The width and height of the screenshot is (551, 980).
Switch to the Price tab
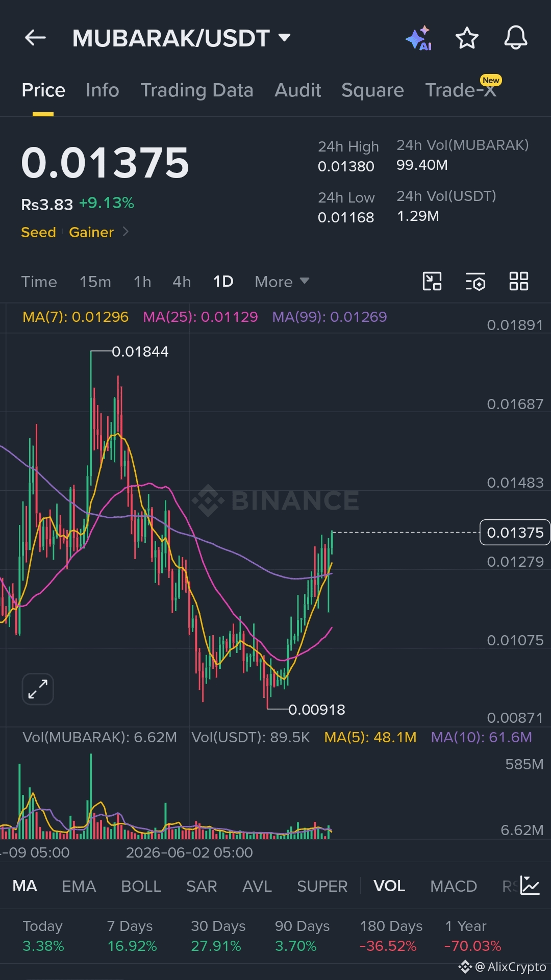[x=43, y=90]
